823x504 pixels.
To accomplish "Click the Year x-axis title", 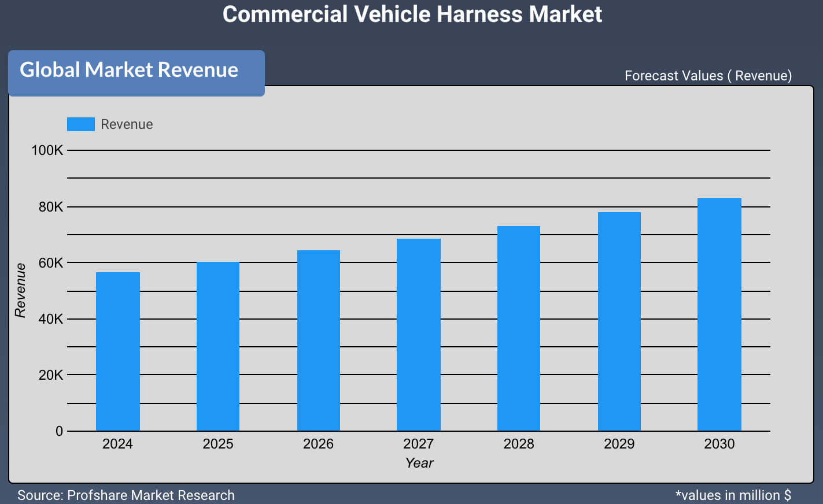I will click(x=419, y=463).
